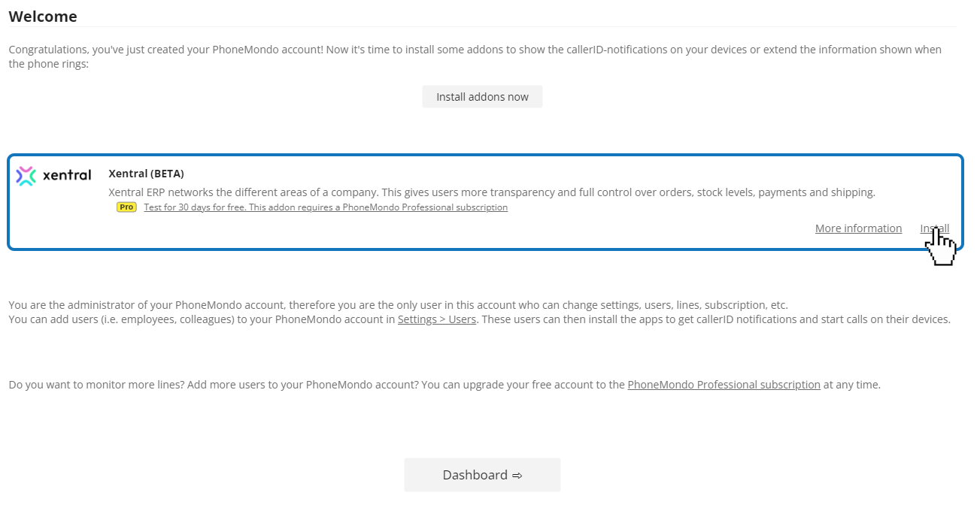Click the Welcome heading

pyautogui.click(x=43, y=17)
